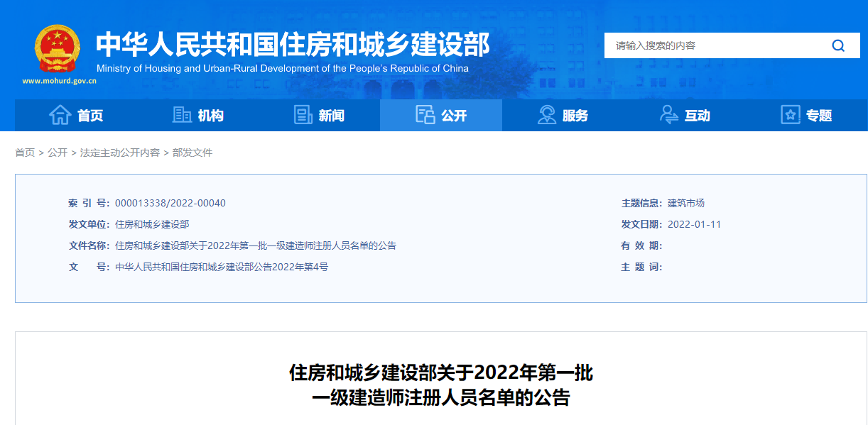
Task: Click the 发文日期 label
Action: pos(642,224)
